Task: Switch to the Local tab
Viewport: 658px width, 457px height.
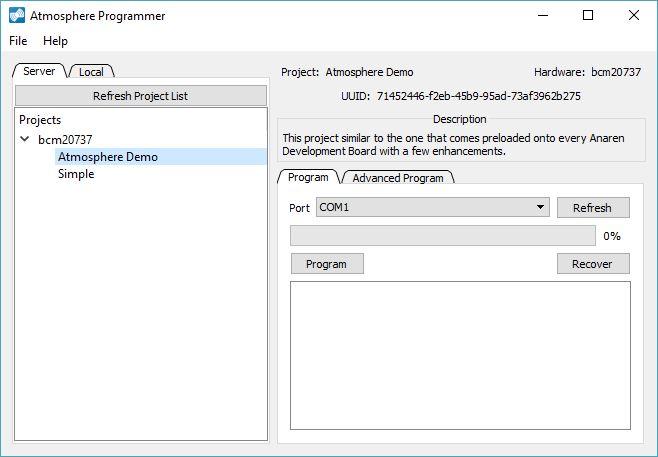Action: [91, 72]
